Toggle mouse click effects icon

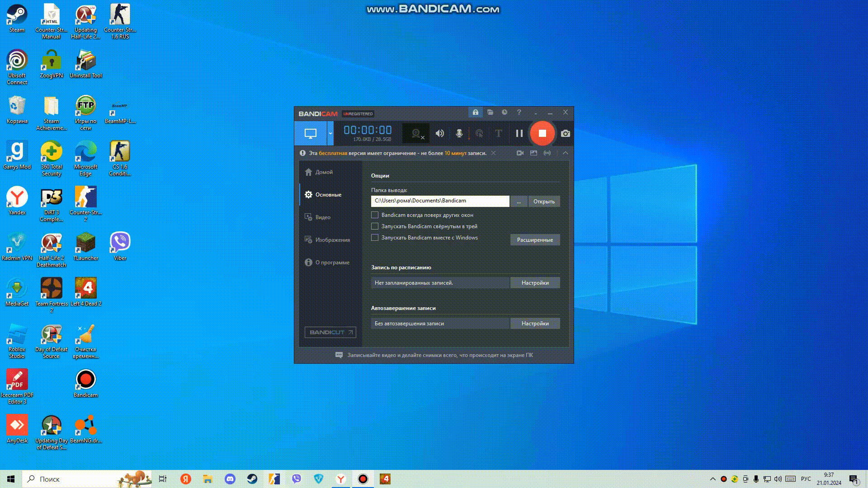tap(479, 133)
